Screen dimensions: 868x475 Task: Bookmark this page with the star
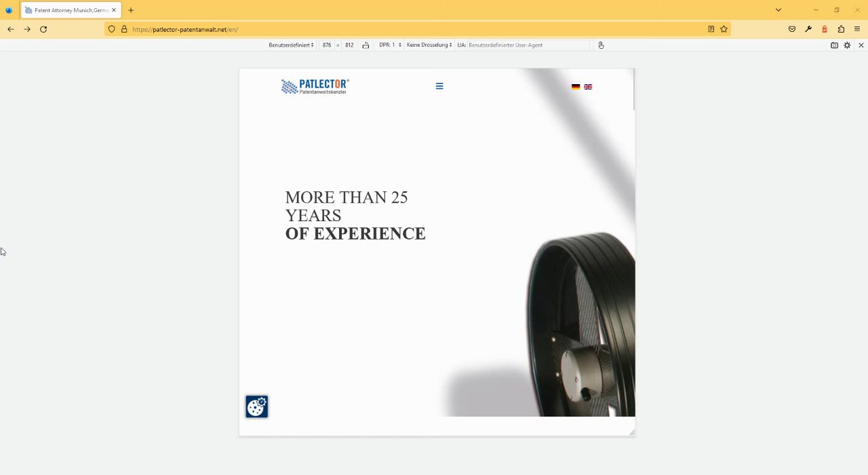coord(724,29)
